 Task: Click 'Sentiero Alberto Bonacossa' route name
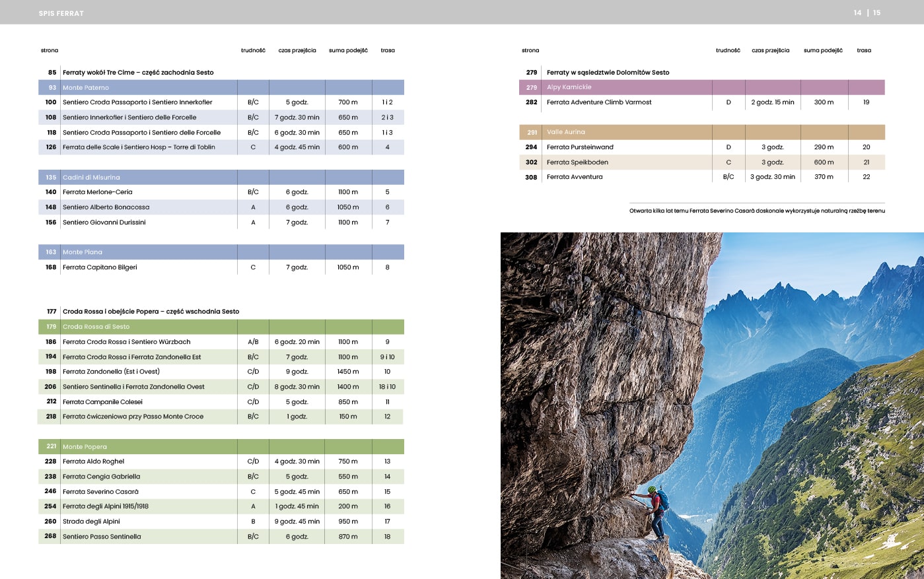pyautogui.click(x=106, y=207)
